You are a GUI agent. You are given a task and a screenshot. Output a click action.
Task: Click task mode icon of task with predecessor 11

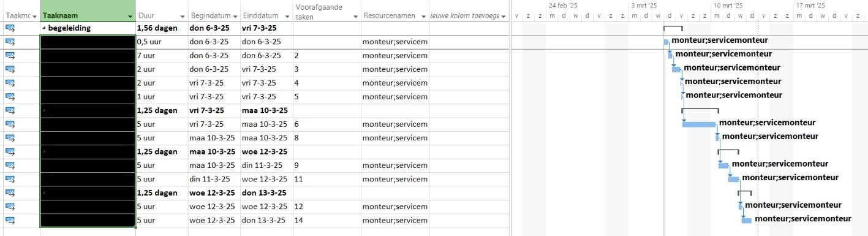pos(10,179)
